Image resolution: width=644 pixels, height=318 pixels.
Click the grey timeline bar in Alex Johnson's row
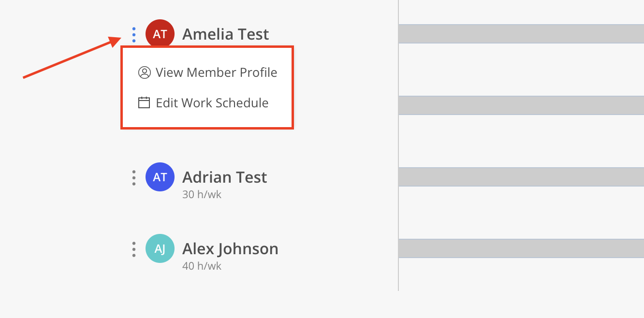pos(521,248)
